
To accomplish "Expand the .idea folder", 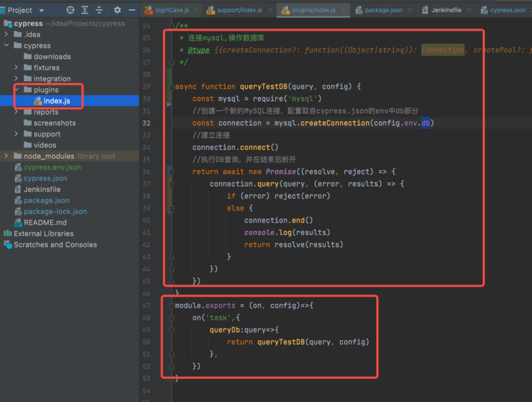I will [6, 34].
